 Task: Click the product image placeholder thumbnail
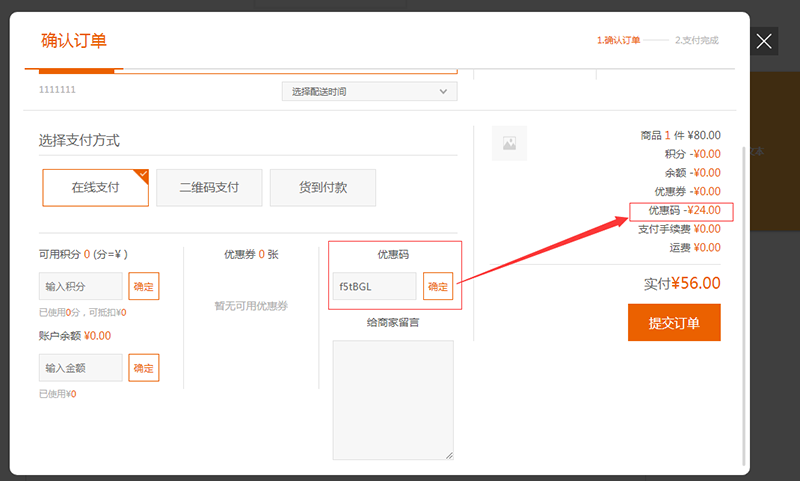(509, 144)
